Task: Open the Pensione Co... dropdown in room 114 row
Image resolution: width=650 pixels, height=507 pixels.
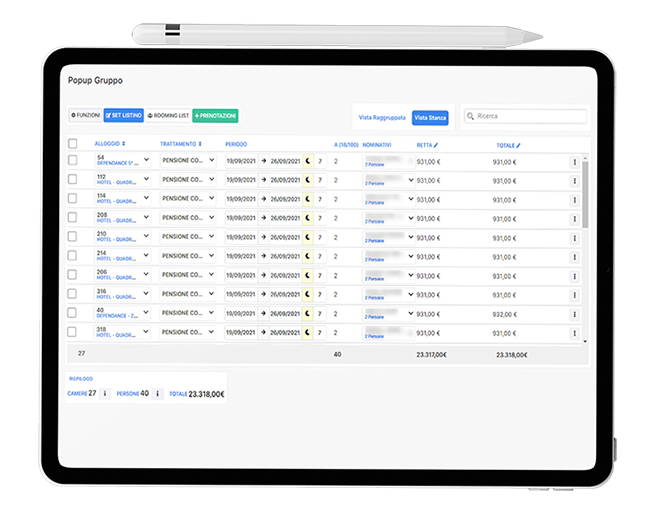Action: 188,199
